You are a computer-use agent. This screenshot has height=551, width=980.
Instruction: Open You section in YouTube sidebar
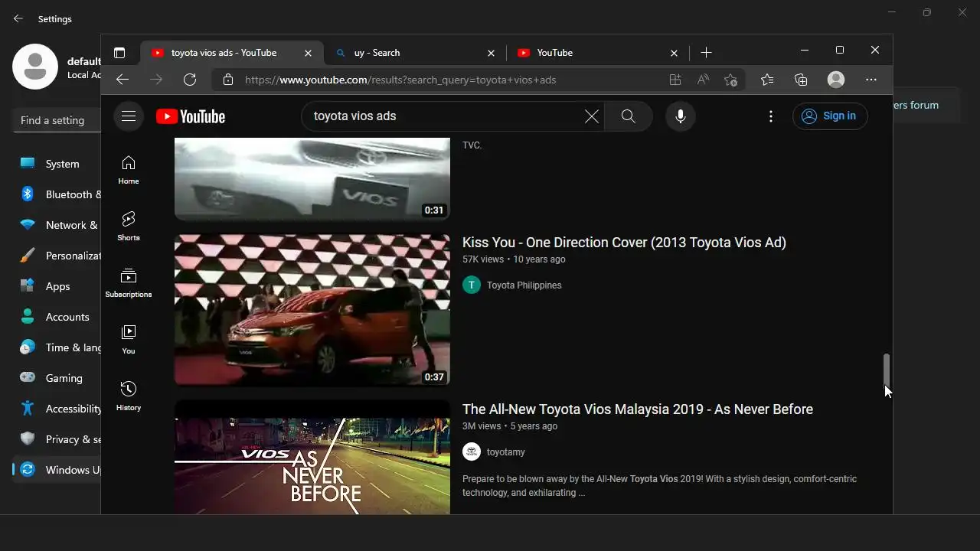click(x=129, y=340)
